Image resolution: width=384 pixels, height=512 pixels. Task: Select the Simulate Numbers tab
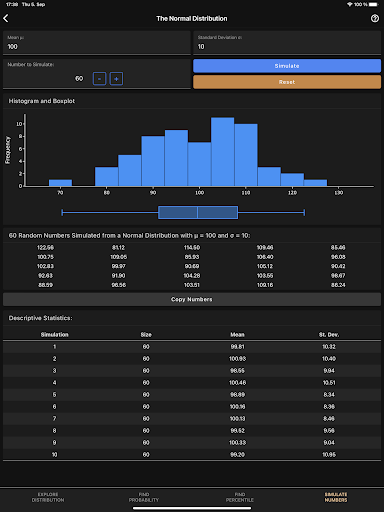coord(336,497)
